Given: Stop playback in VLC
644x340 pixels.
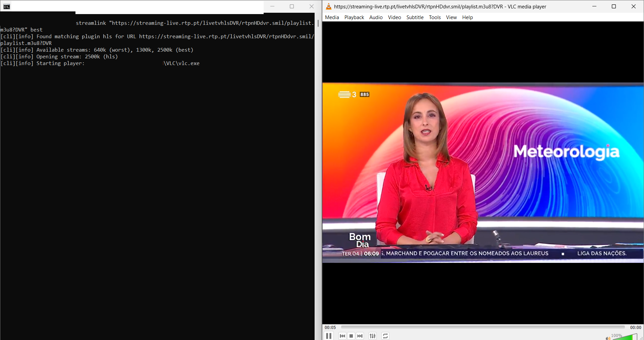Looking at the screenshot, I should (x=351, y=336).
